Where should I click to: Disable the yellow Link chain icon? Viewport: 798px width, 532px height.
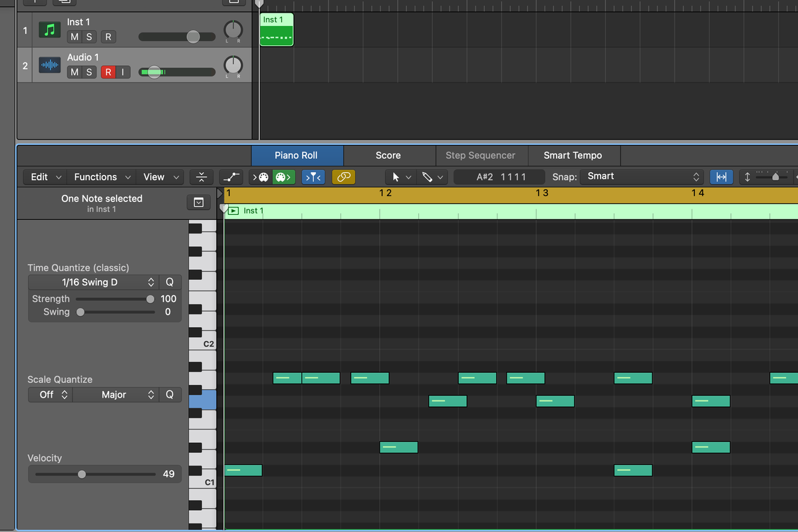coord(344,177)
